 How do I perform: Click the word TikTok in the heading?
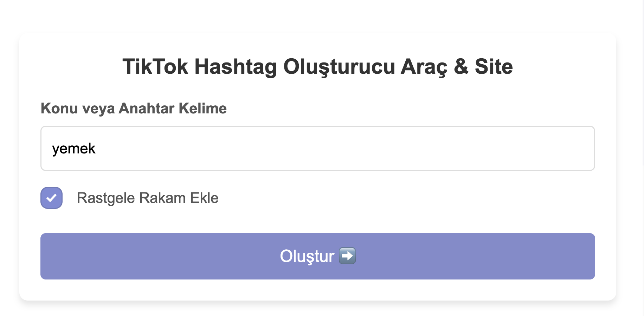(155, 67)
